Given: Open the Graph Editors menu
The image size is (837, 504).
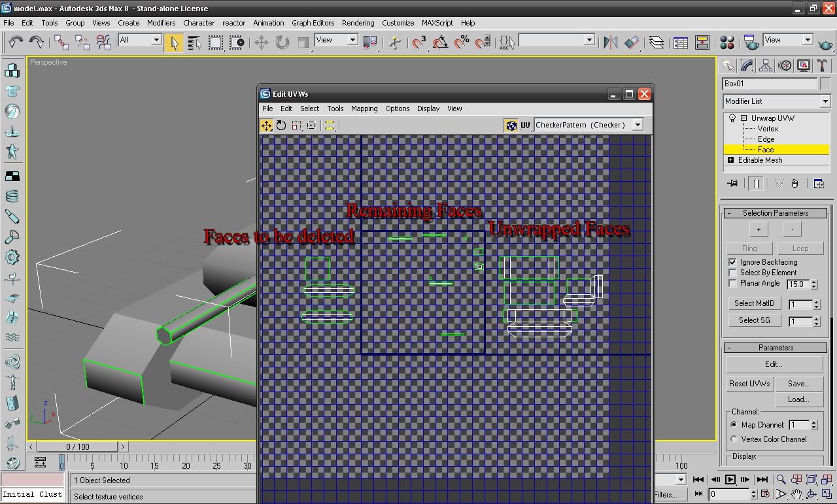Looking at the screenshot, I should [313, 23].
